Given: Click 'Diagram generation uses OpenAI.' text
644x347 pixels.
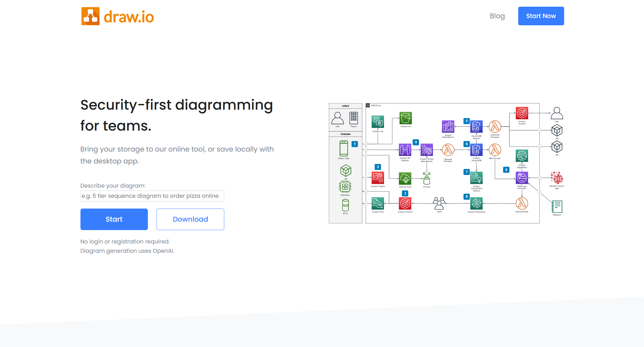Looking at the screenshot, I should (127, 251).
